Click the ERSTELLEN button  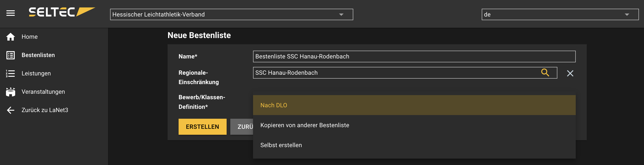(x=202, y=127)
